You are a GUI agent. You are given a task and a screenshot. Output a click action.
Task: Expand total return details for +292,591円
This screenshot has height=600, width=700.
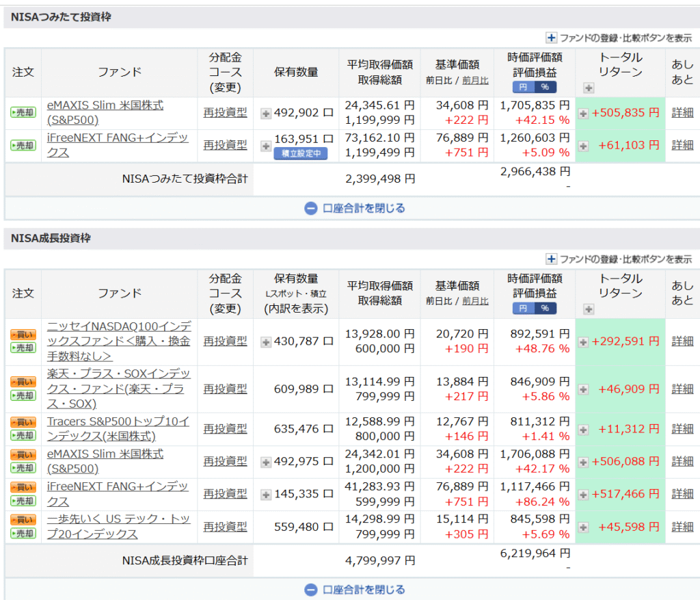tap(583, 342)
